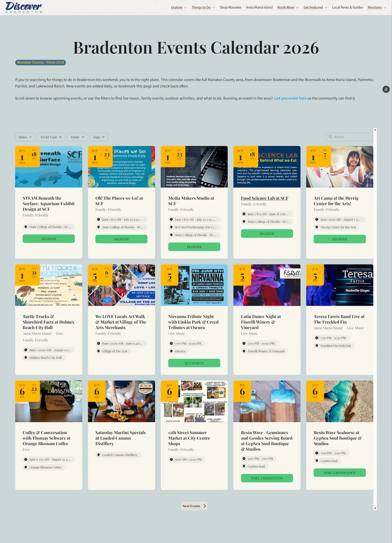The height and width of the screenshot is (543, 392).
Task: Go to Shop Manatee page
Action: click(230, 8)
